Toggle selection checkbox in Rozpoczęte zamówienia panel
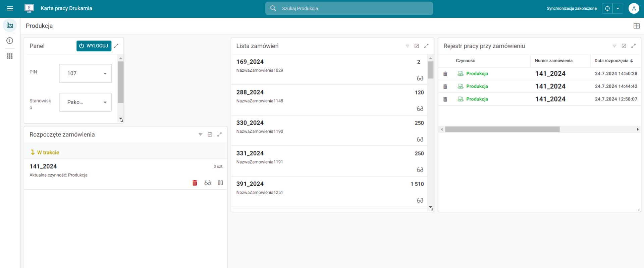The width and height of the screenshot is (644, 268). point(210,134)
